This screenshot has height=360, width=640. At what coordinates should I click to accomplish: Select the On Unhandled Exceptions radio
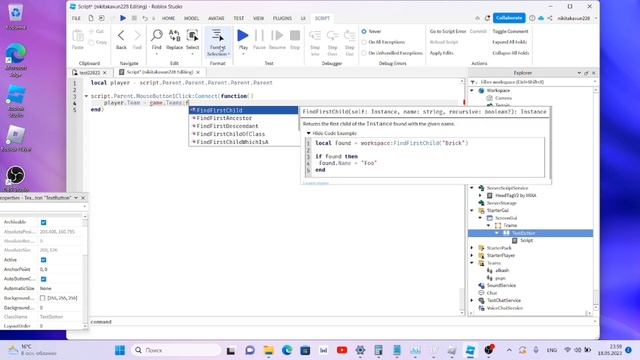(364, 53)
